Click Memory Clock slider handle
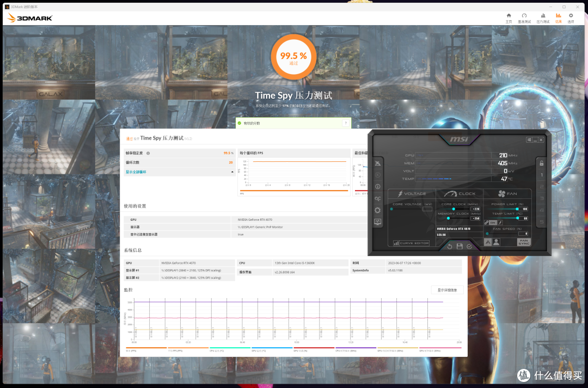Image resolution: width=588 pixels, height=388 pixels. coord(448,218)
